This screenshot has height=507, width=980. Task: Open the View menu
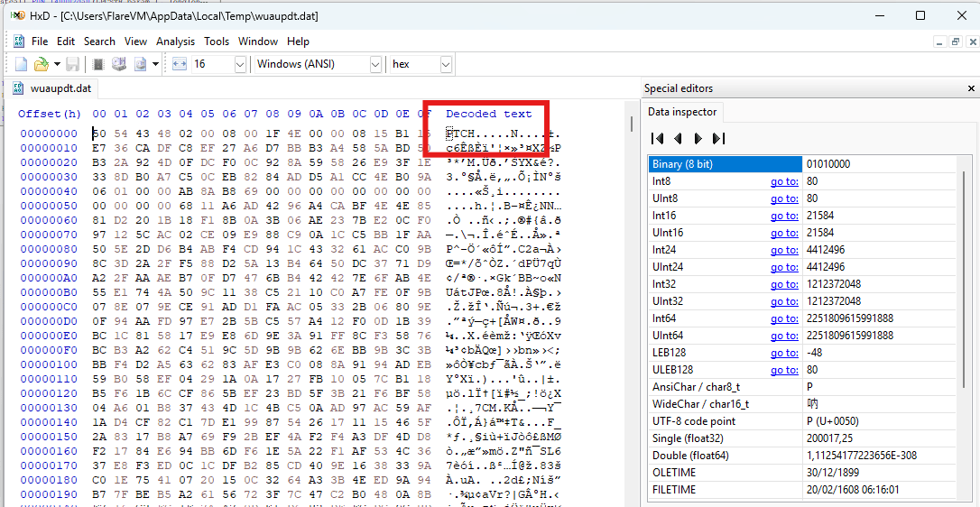click(x=135, y=41)
